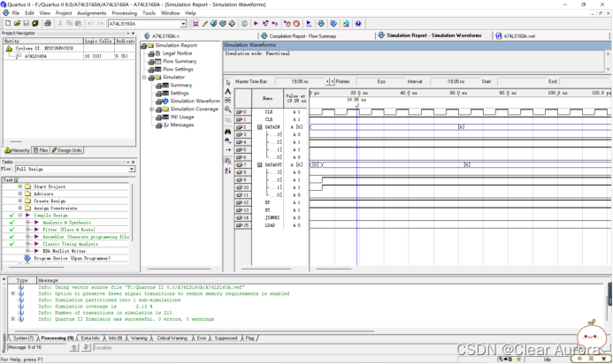
Task: Collapse the Simulator tree node
Action: (144, 78)
